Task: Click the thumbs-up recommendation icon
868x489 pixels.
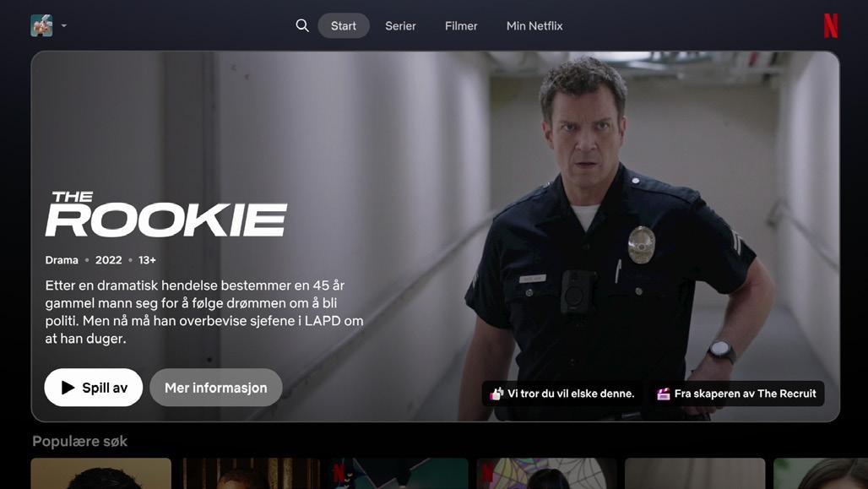Action: coord(496,394)
